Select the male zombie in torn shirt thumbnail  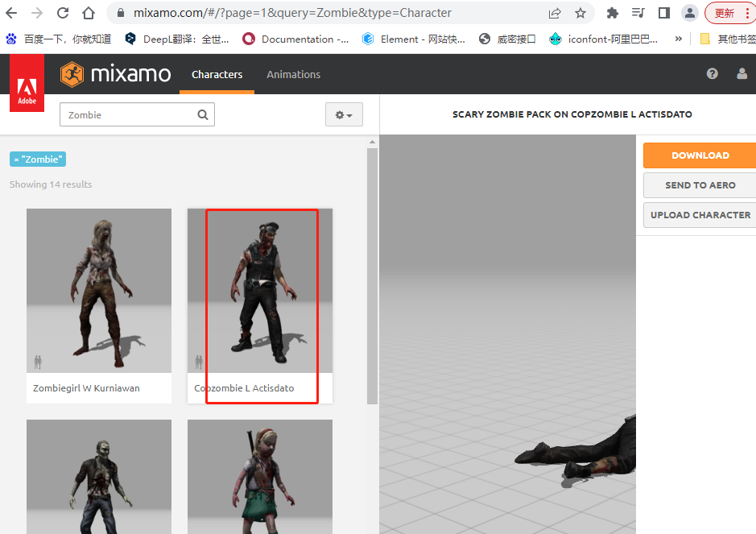click(x=99, y=477)
